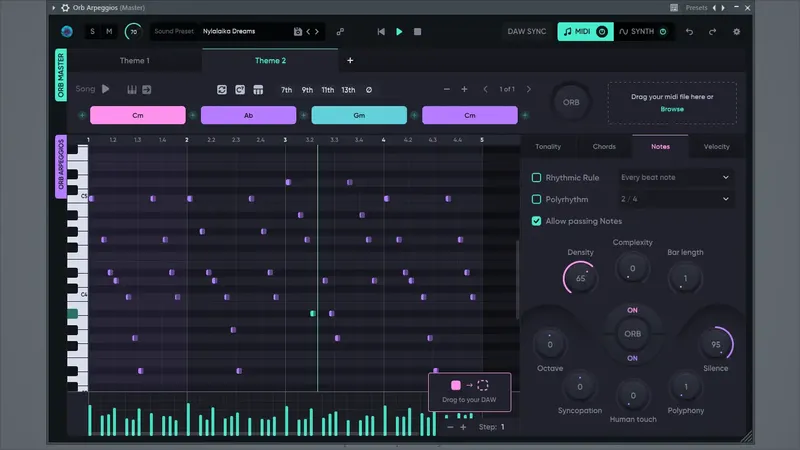Play the Song
This screenshot has width=800, height=450.
click(106, 89)
